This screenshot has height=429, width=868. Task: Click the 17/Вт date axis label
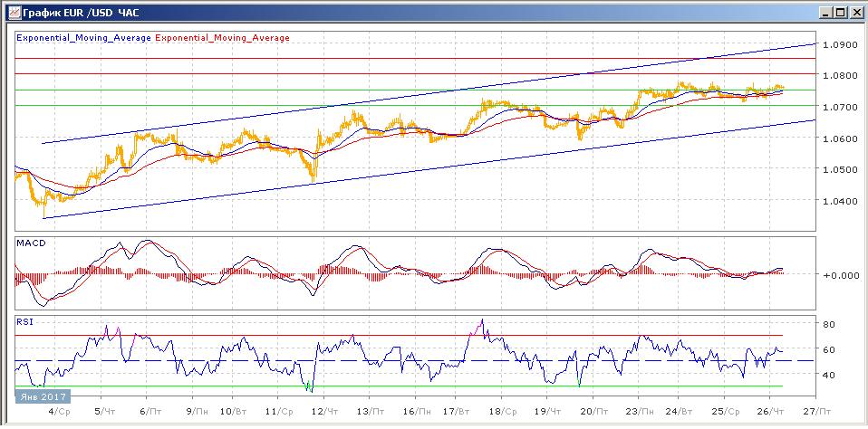pyautogui.click(x=458, y=412)
